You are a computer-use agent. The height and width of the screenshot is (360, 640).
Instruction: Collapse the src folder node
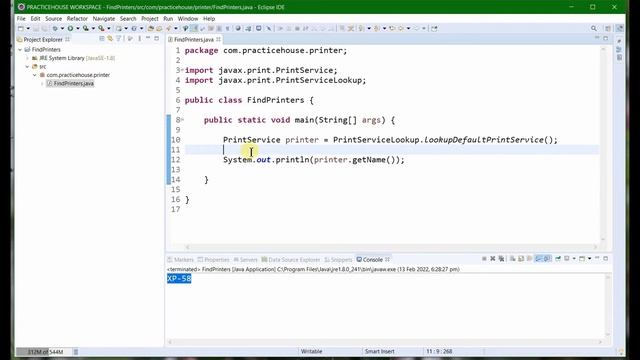[x=27, y=67]
